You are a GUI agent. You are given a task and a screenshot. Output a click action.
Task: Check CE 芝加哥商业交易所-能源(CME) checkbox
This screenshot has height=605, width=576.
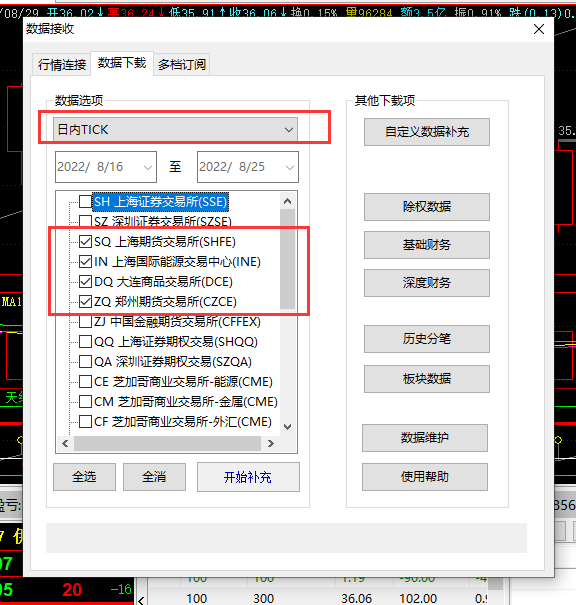pos(85,382)
